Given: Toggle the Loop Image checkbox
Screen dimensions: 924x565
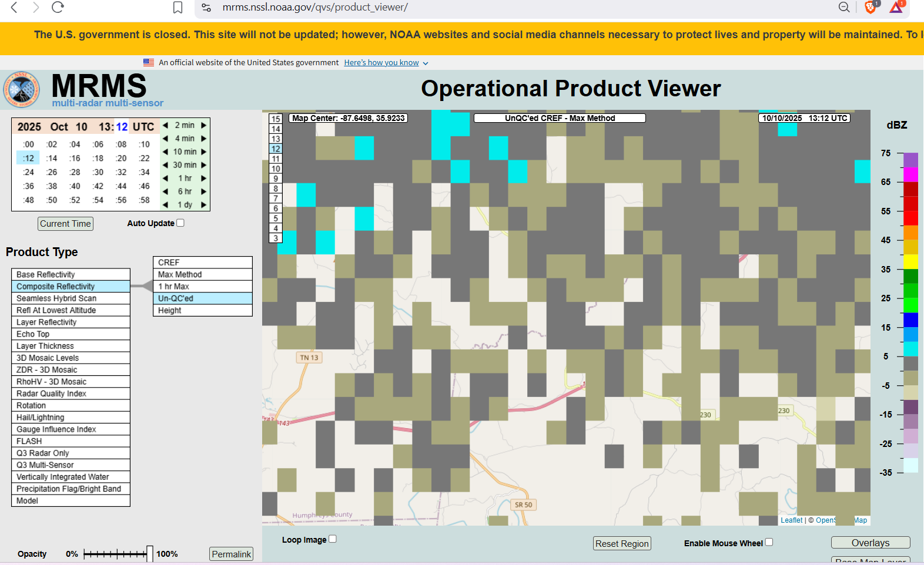Looking at the screenshot, I should (333, 539).
